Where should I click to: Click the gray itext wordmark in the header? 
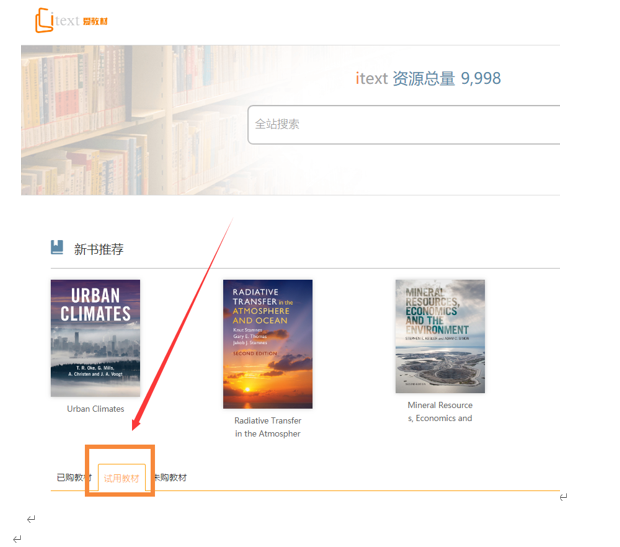tap(66, 20)
